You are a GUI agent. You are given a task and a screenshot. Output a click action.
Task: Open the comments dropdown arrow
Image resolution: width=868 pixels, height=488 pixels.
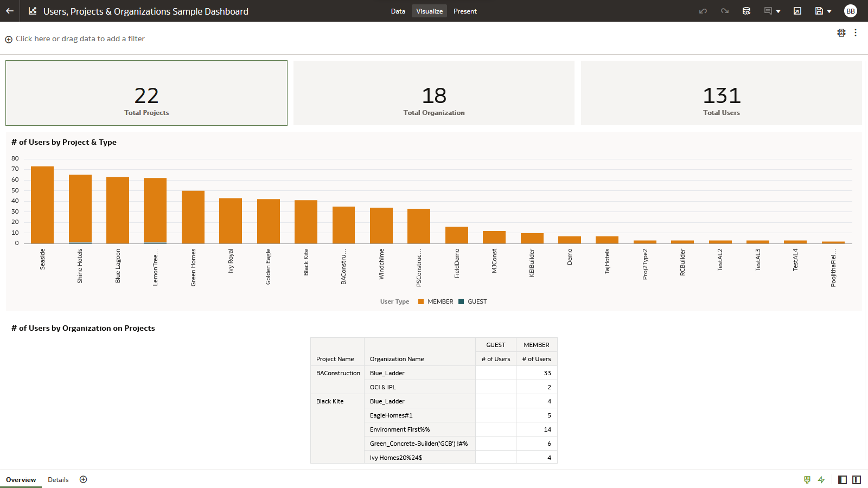(778, 11)
